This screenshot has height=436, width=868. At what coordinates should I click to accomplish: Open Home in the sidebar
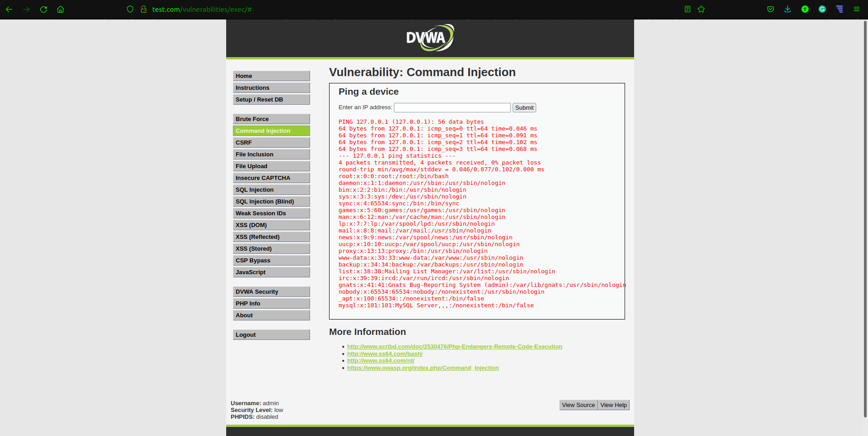pos(272,76)
